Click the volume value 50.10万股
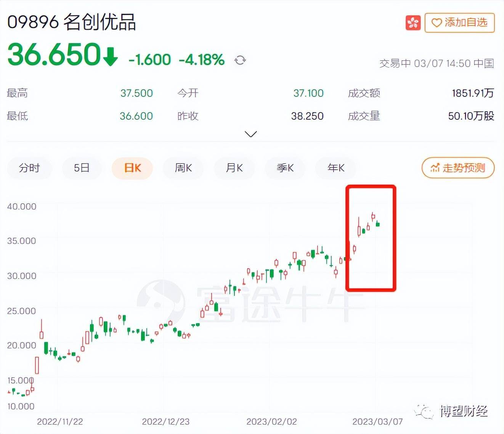This screenshot has width=504, height=434. pyautogui.click(x=471, y=116)
